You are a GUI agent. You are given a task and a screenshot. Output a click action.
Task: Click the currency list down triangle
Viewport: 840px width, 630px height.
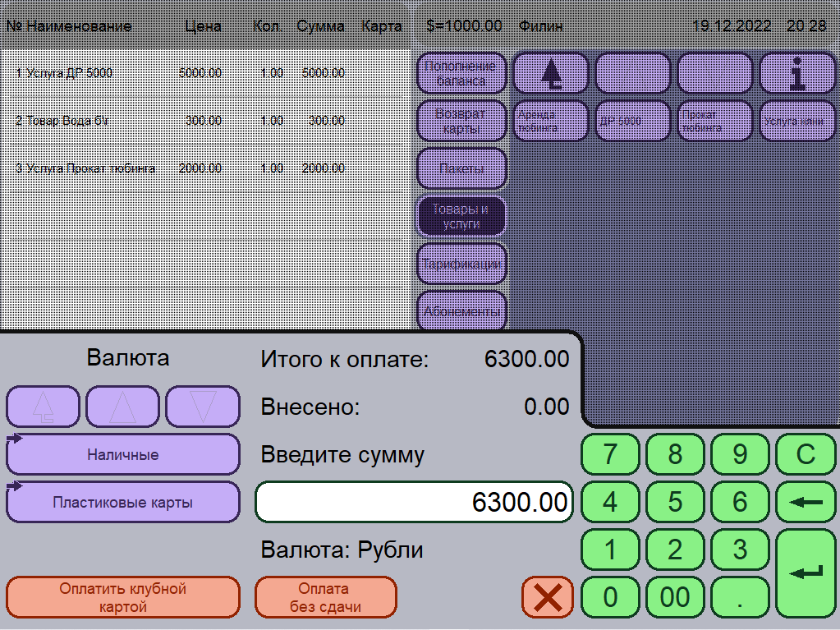(x=203, y=407)
